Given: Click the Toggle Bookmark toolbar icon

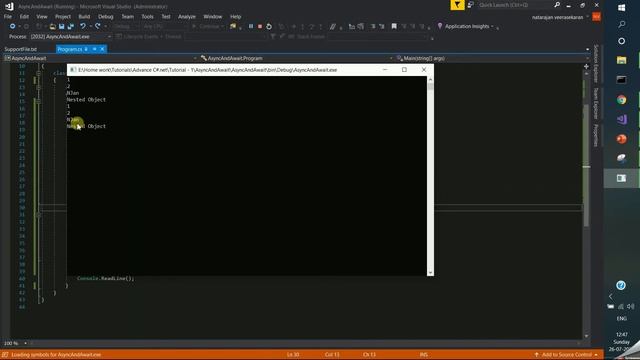Looking at the screenshot, I should coord(394,26).
